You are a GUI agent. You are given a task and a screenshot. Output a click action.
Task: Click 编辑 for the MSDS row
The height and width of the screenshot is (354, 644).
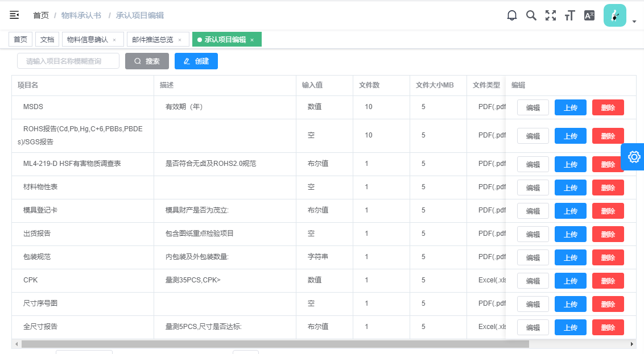click(x=533, y=107)
